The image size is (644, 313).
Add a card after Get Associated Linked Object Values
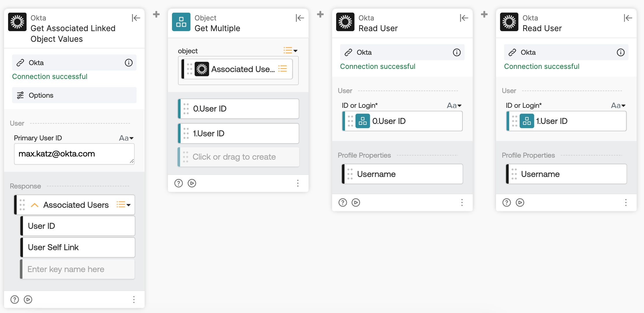[156, 14]
